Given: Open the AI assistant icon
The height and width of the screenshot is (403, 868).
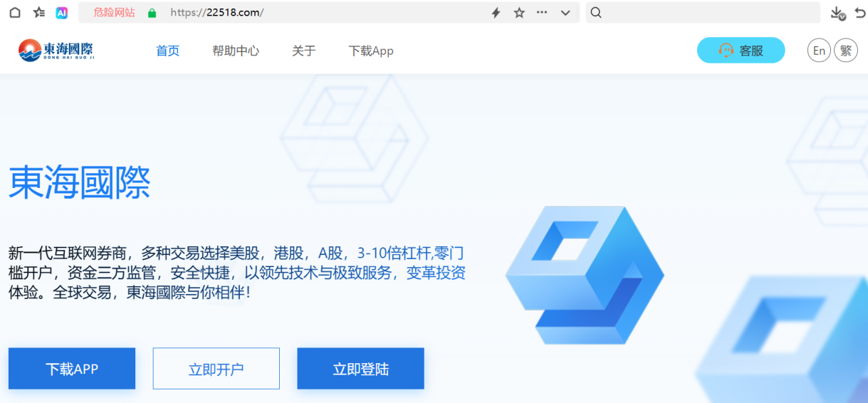Looking at the screenshot, I should coord(62,12).
